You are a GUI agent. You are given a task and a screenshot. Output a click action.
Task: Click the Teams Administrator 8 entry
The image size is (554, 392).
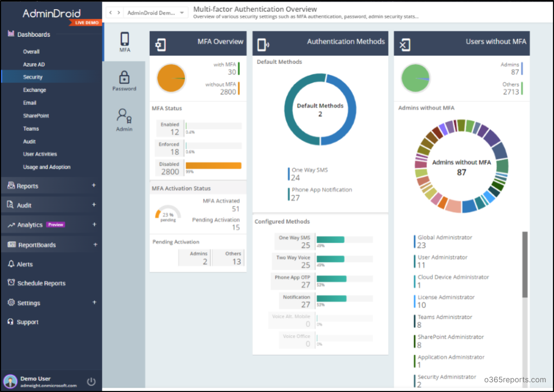tap(443, 321)
